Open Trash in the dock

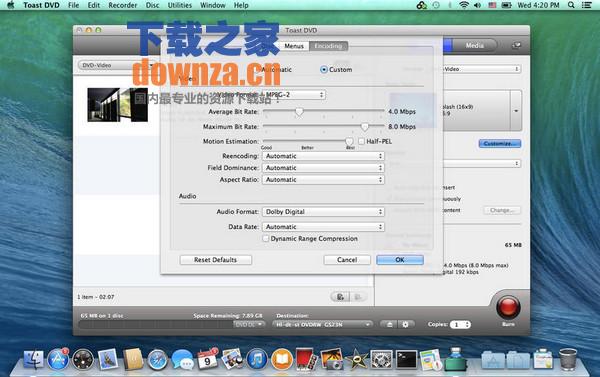568,359
